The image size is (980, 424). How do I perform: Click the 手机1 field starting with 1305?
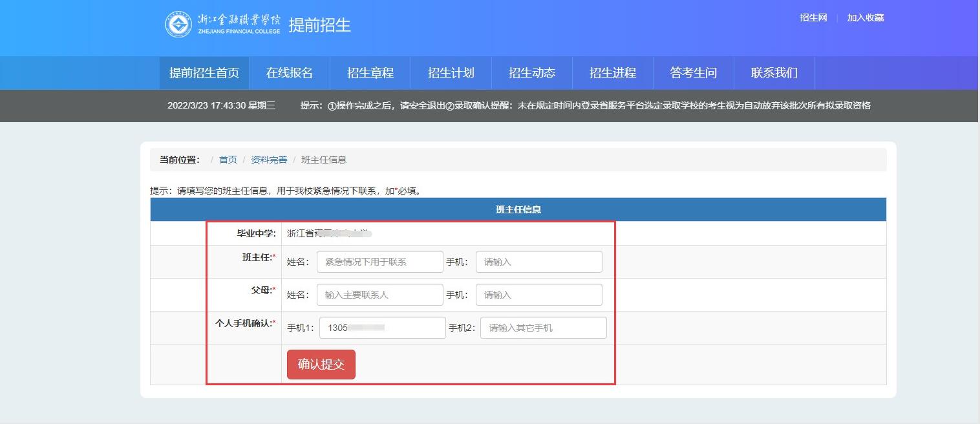point(382,328)
